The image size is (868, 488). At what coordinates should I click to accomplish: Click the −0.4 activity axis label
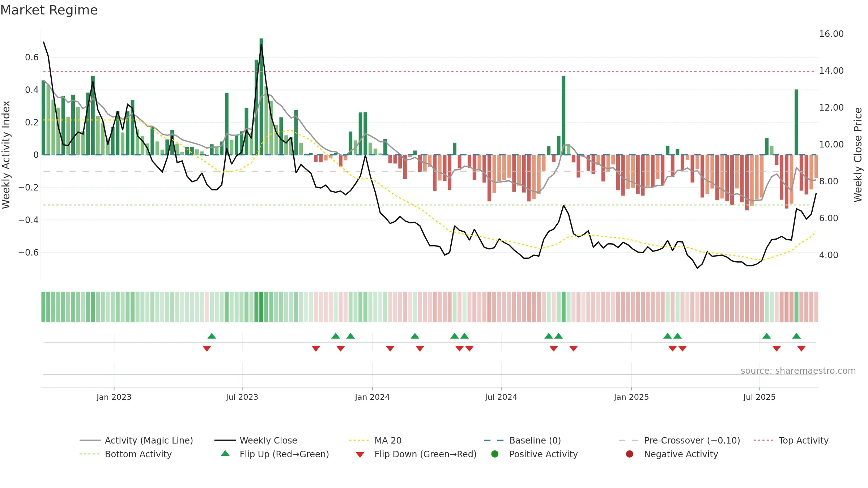click(29, 220)
